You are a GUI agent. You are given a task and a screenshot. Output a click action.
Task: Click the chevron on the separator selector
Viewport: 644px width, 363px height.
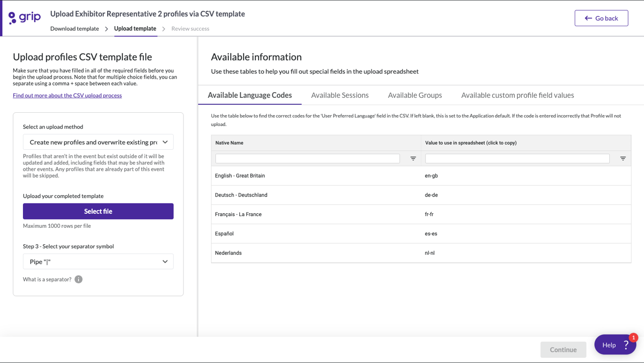tap(165, 261)
